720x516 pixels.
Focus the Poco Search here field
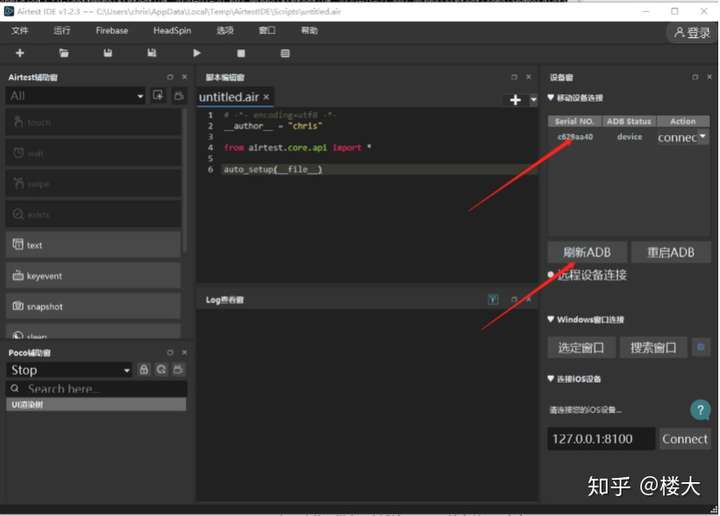click(96, 389)
